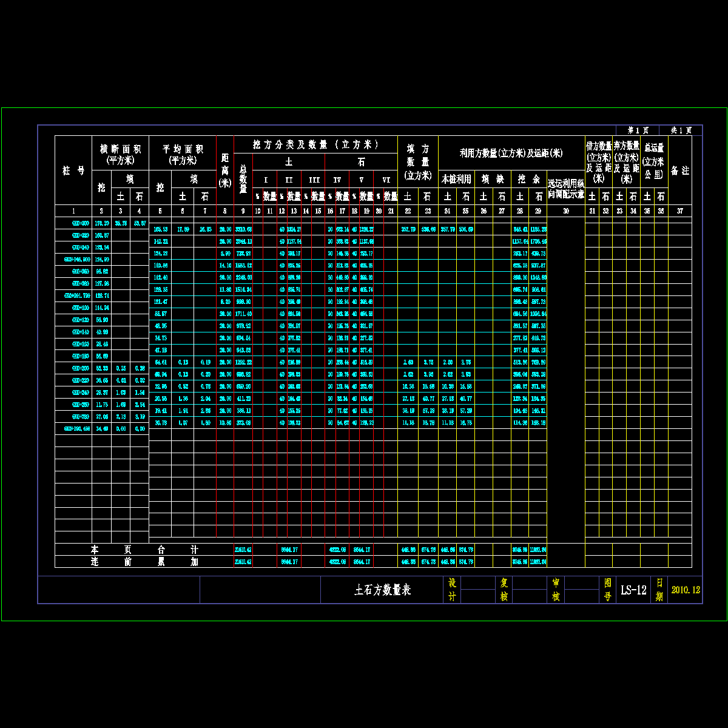Image resolution: width=728 pixels, height=728 pixels.
Task: Select the 弃方数量 column header
Action: tap(626, 162)
